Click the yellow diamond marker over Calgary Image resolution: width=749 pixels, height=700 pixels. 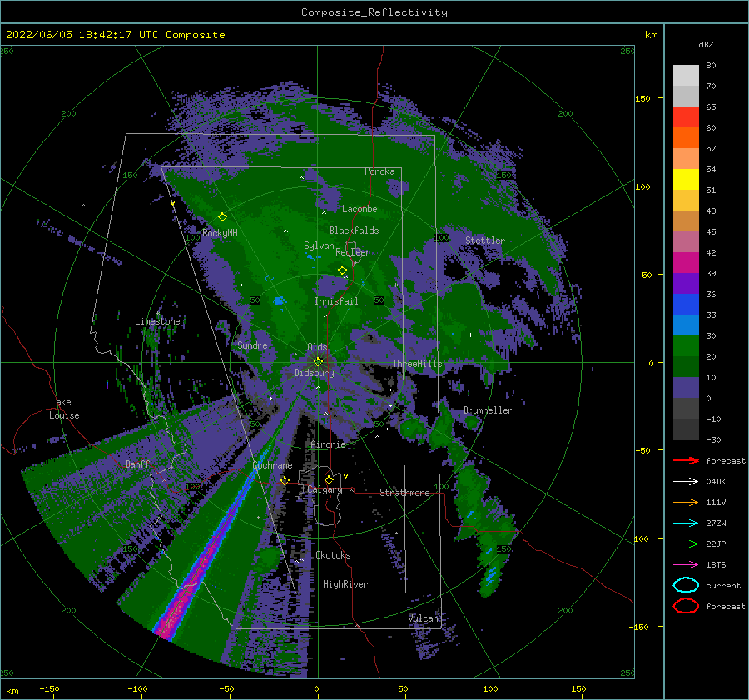pos(329,479)
